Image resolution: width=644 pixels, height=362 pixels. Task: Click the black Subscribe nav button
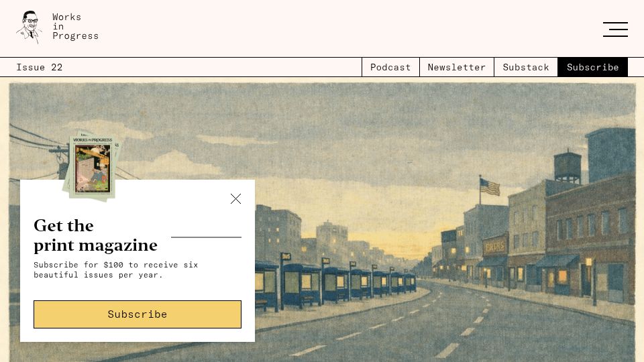[592, 67]
